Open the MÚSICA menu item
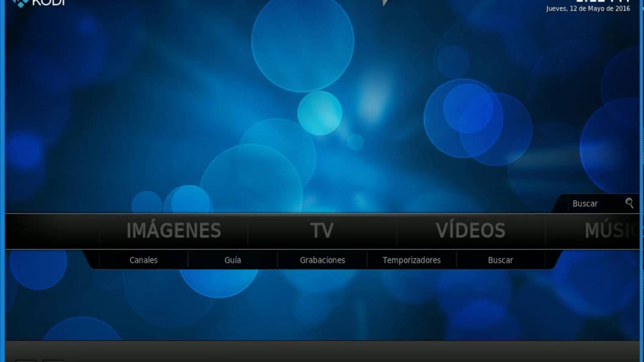The width and height of the screenshot is (644, 362). [x=611, y=231]
